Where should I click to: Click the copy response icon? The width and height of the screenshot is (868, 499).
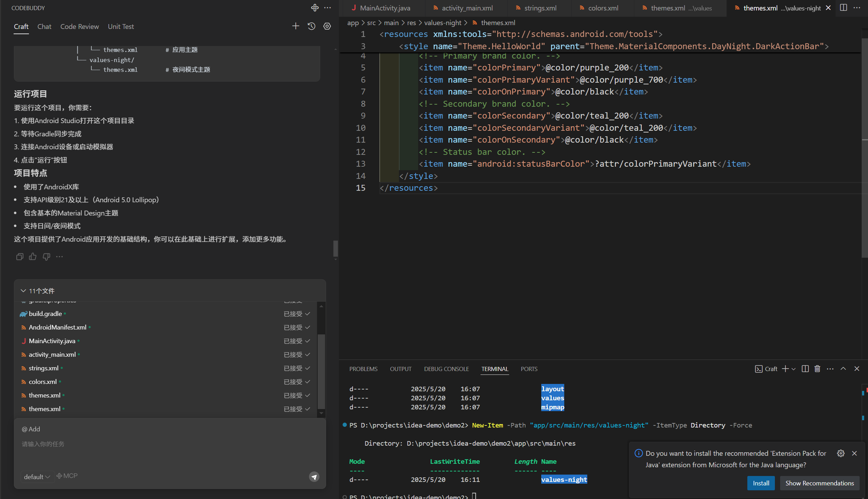[x=20, y=257]
